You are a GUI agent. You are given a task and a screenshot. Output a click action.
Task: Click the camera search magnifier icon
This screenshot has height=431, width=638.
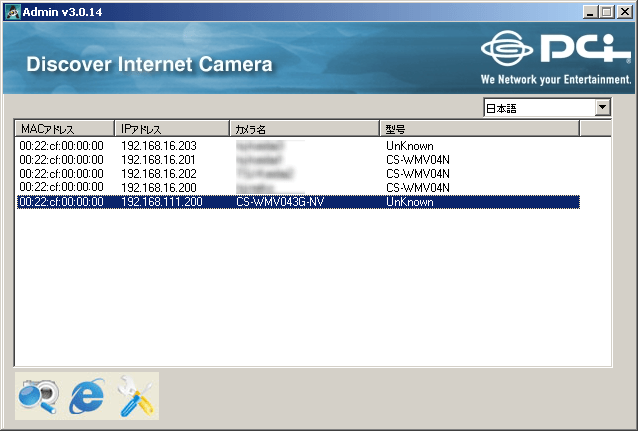coord(38,397)
